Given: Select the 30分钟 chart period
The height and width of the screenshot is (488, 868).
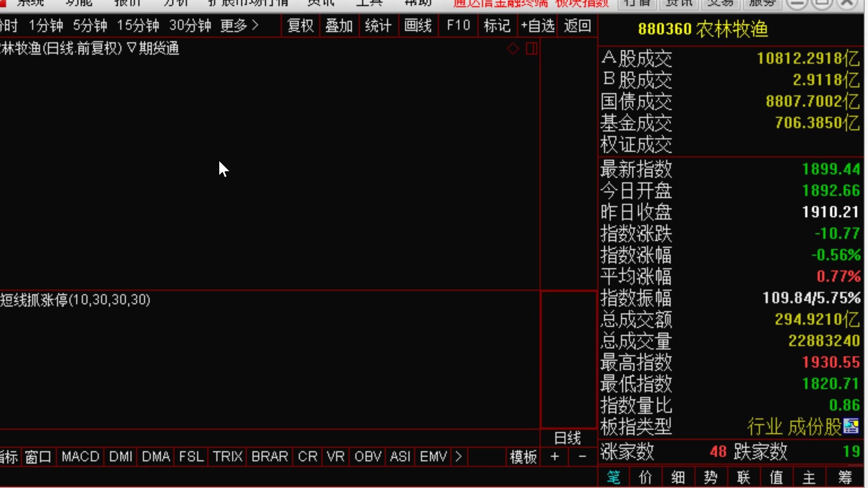Looking at the screenshot, I should 190,26.
